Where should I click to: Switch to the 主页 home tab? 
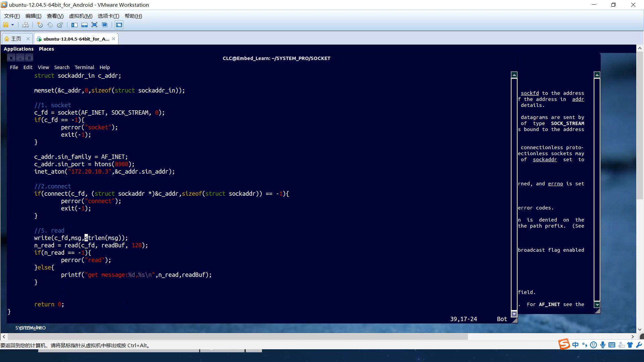pyautogui.click(x=14, y=39)
